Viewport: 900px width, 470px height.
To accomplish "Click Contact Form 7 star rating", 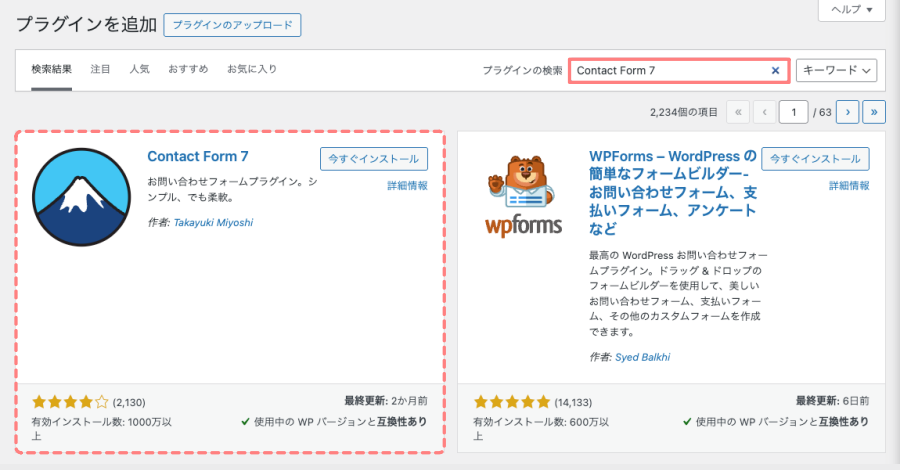I will [70, 402].
